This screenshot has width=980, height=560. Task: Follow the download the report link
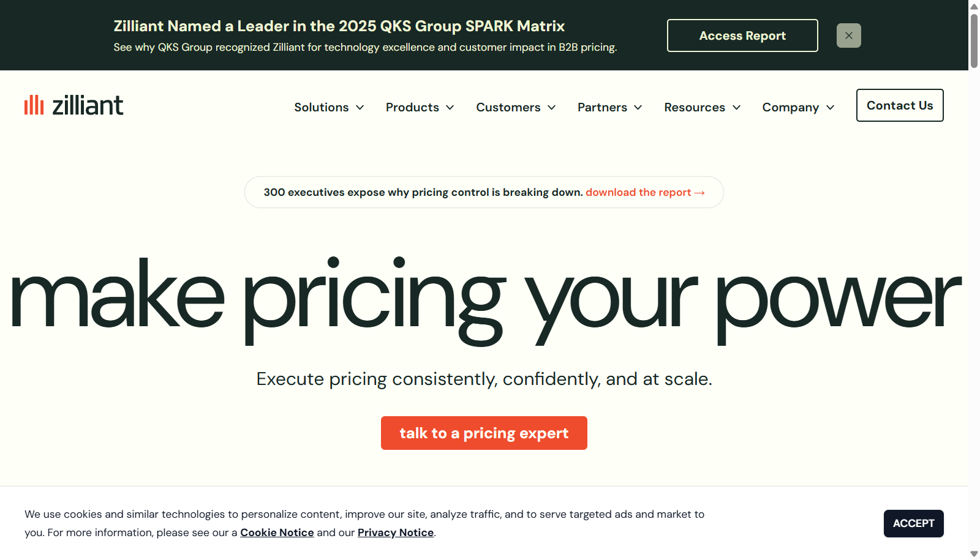click(x=638, y=192)
